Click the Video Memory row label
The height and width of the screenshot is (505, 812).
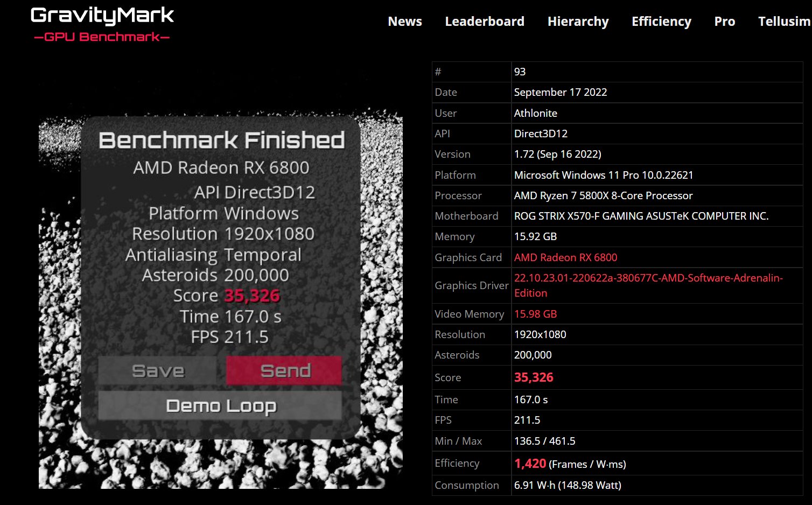(x=469, y=314)
